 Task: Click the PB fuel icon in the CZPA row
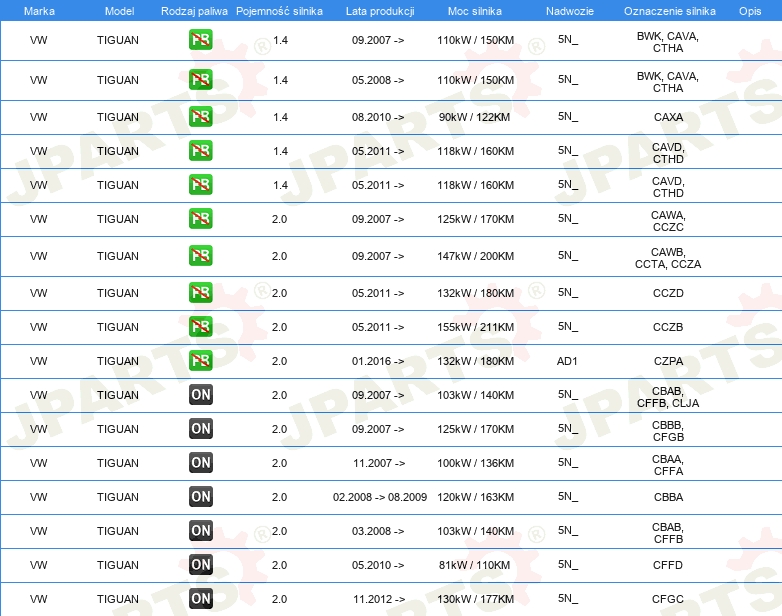200,361
